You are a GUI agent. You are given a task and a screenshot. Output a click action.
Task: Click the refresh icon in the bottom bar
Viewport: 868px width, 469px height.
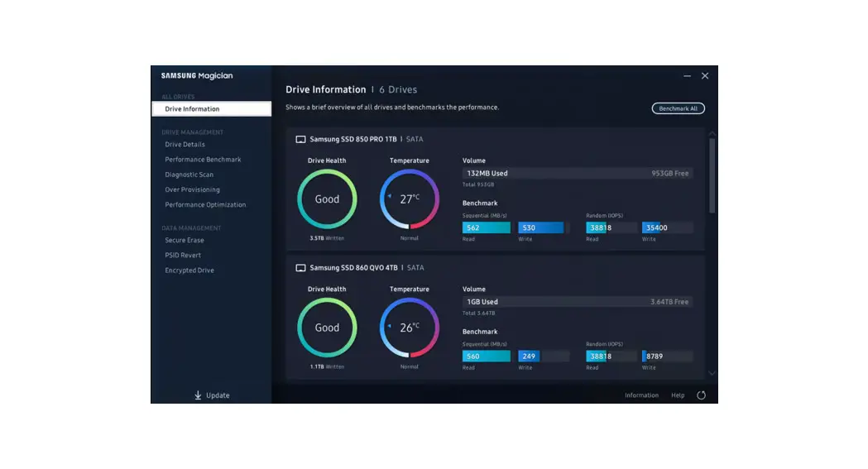tap(701, 395)
